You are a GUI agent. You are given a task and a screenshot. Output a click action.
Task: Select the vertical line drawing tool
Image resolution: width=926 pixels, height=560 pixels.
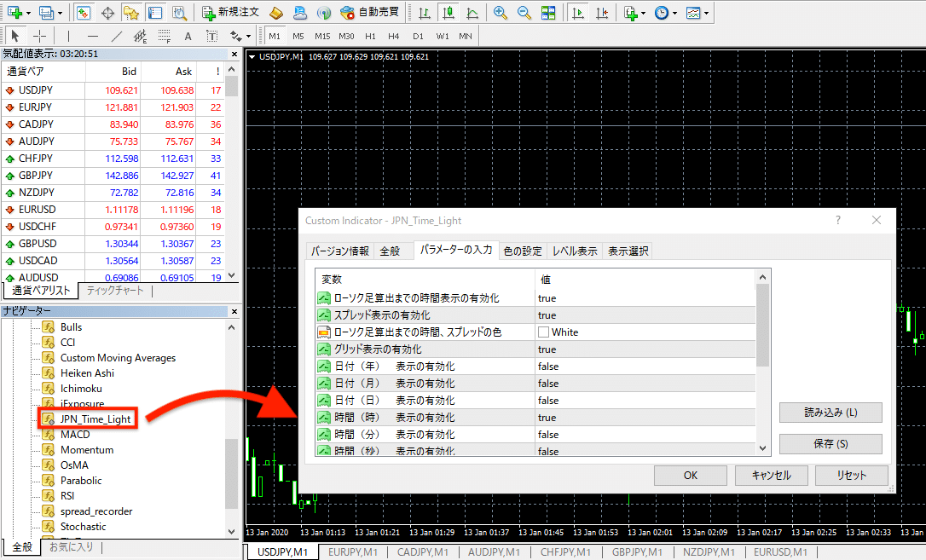point(68,36)
